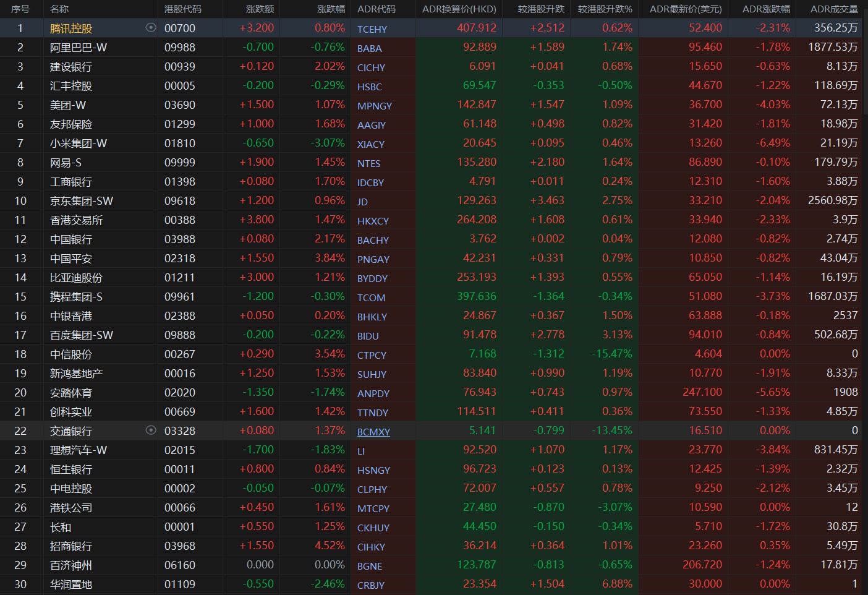The width and height of the screenshot is (868, 595).
Task: Open the BCMXY ADR code link
Action: (373, 432)
